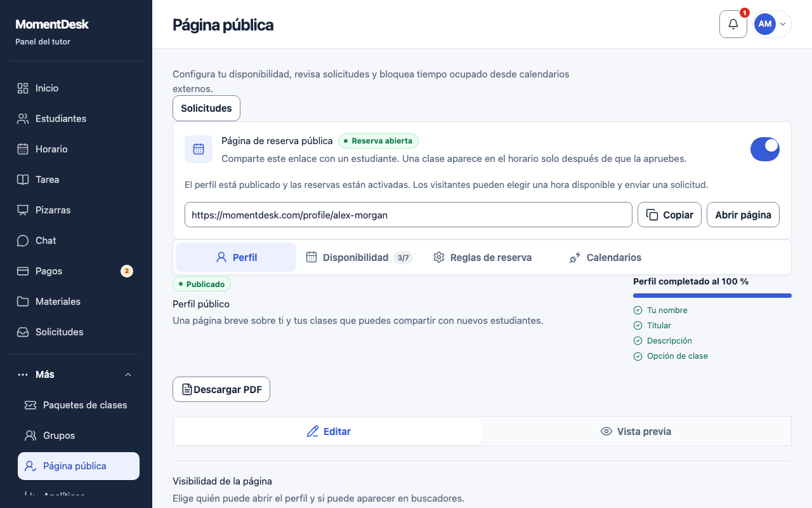Screen dimensions: 812x508
Task: Download the profile with Descargar PDF
Action: click(x=221, y=389)
